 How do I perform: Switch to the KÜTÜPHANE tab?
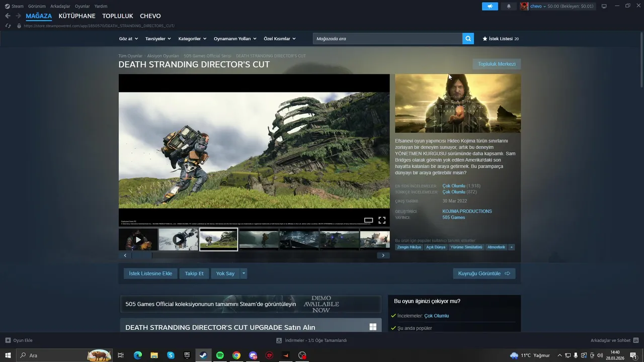(x=77, y=16)
